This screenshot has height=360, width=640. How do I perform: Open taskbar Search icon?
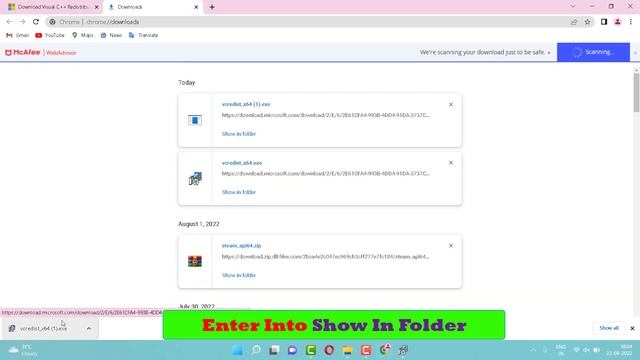[256, 350]
